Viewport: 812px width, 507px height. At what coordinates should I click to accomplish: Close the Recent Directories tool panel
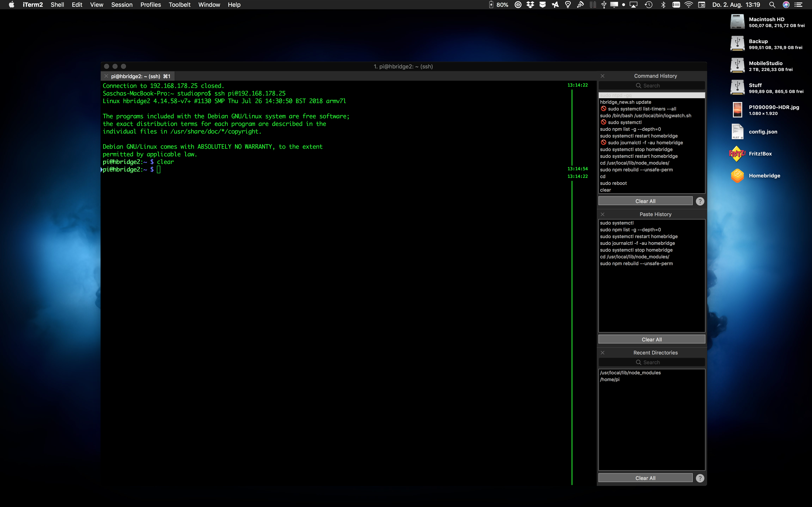pyautogui.click(x=602, y=353)
